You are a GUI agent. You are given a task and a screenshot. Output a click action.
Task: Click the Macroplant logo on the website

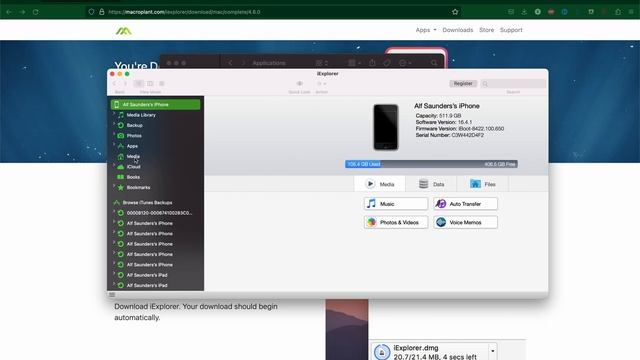click(123, 31)
